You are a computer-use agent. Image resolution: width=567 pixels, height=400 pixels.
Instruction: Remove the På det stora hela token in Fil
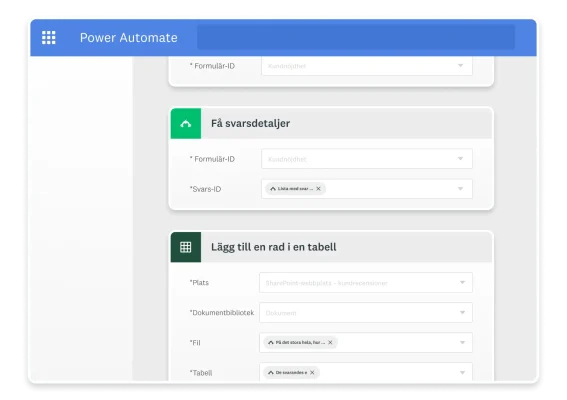pos(330,342)
